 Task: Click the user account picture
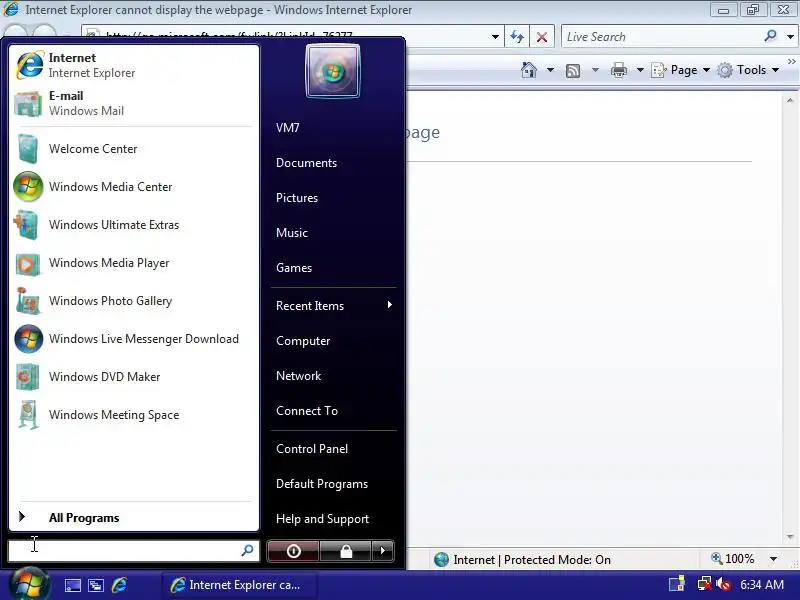[x=333, y=70]
